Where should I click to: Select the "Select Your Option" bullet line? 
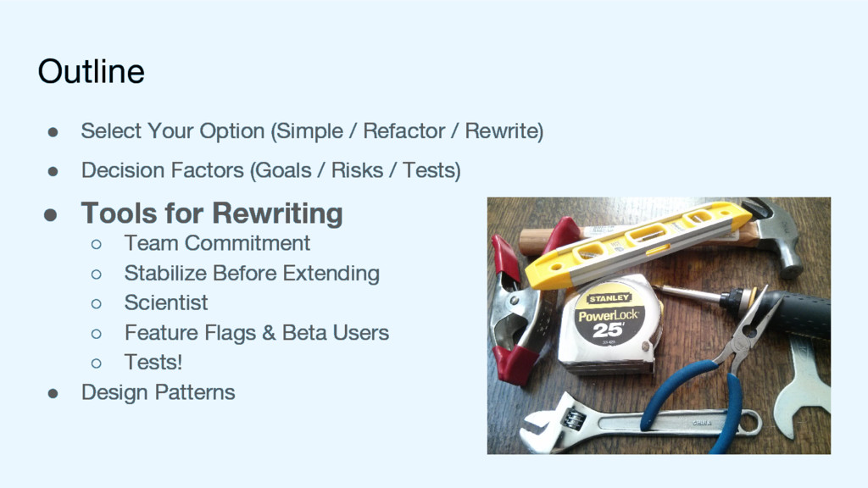pos(311,131)
